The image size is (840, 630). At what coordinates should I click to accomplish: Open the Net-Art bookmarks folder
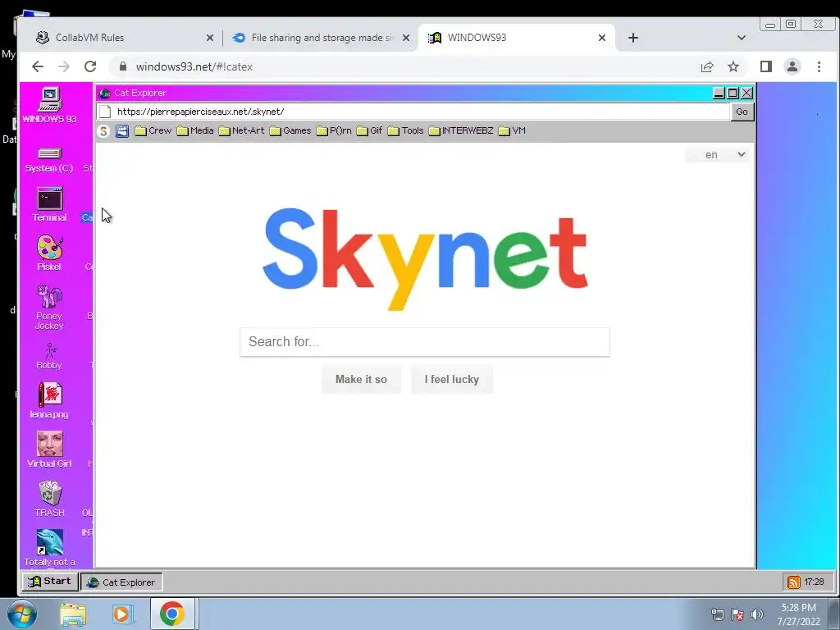pyautogui.click(x=241, y=130)
